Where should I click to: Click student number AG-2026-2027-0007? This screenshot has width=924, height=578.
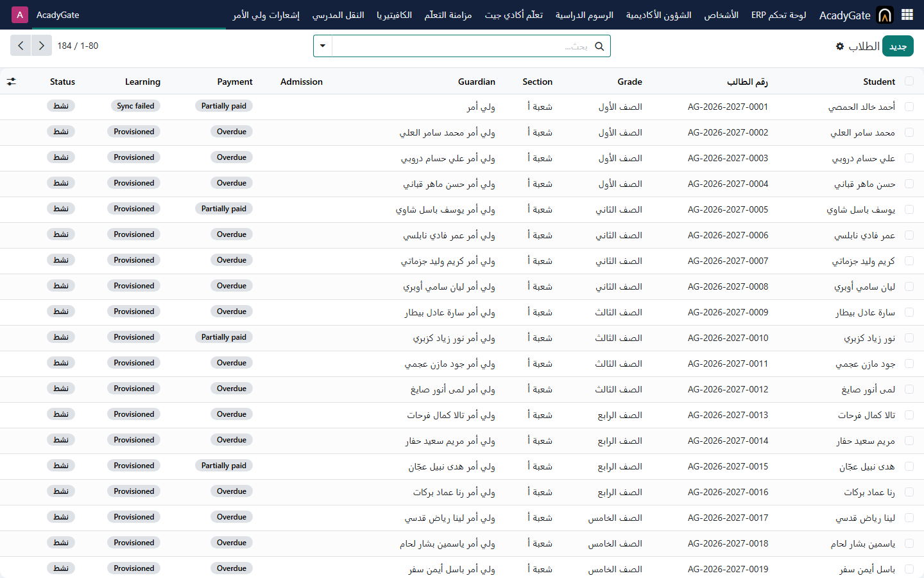point(728,261)
